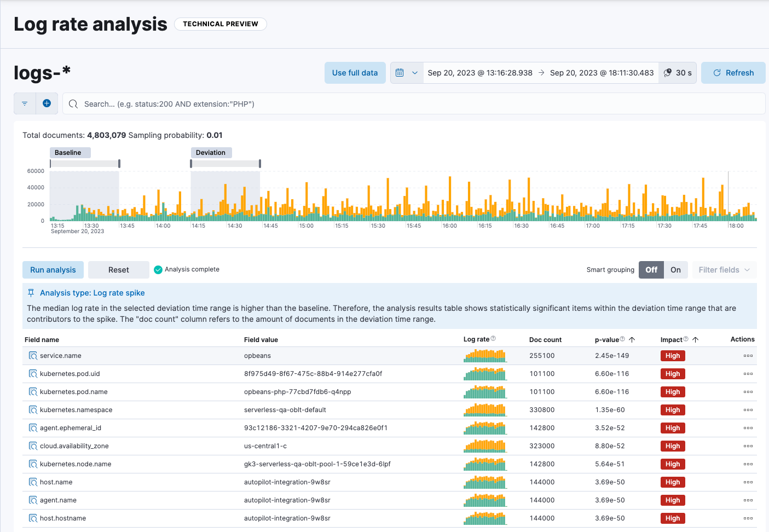The height and width of the screenshot is (532, 769).
Task: Open the 30 s auto-refresh interval control
Action: pyautogui.click(x=678, y=73)
